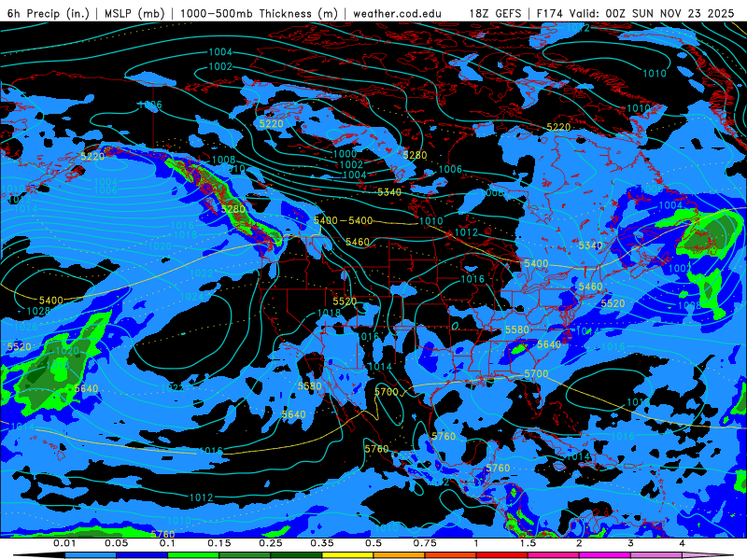Viewport: 747px width, 560px height.
Task: Select the hot pink 1.5–2 legend swatch
Action: [554, 555]
